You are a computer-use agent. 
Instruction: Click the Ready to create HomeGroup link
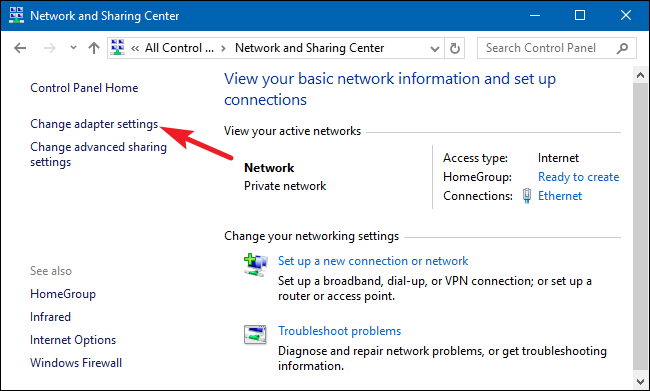point(578,177)
